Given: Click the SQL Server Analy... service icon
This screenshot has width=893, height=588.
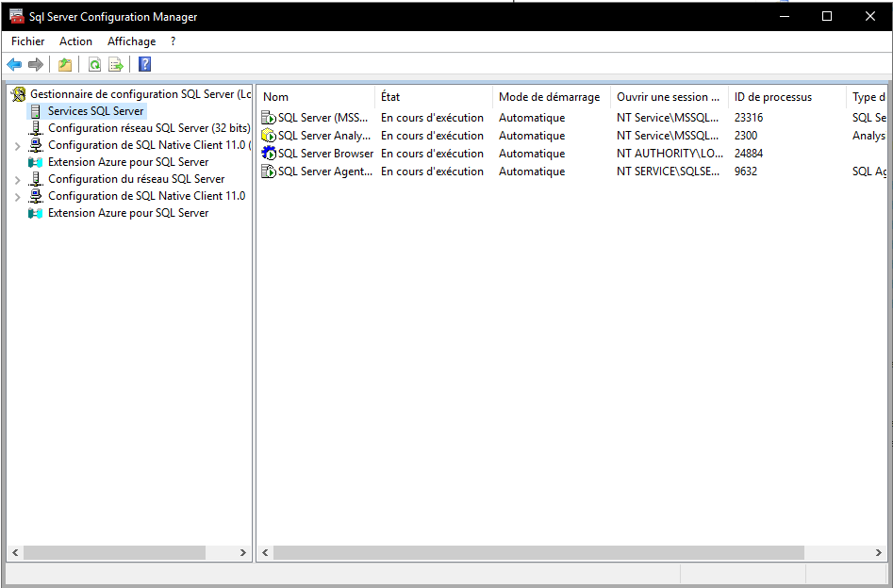Looking at the screenshot, I should [269, 136].
